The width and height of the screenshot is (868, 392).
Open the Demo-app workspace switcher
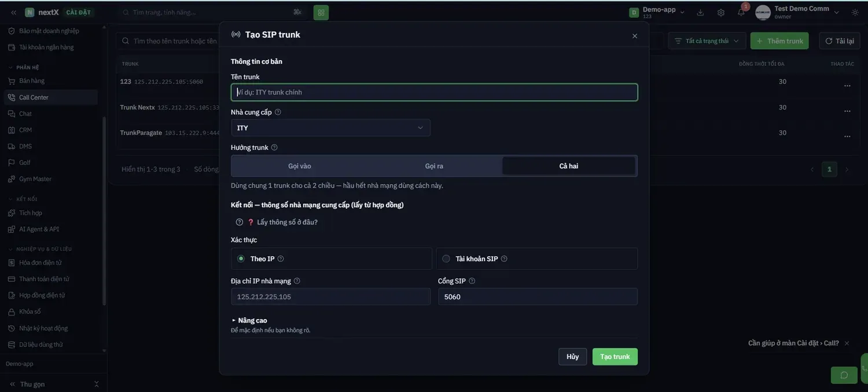pos(657,12)
